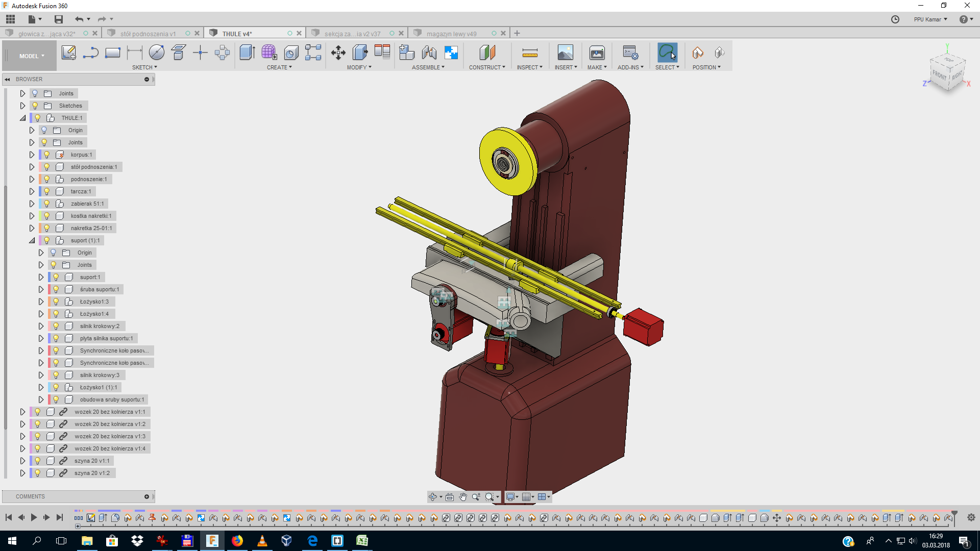Hide obudowa sruby suportu:1 component

pos(56,399)
